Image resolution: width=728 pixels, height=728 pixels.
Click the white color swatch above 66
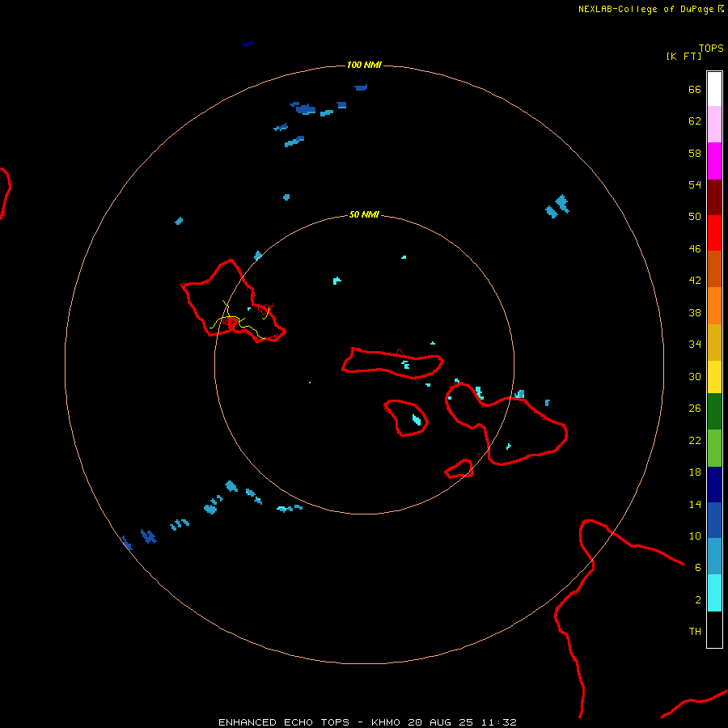pos(714,89)
